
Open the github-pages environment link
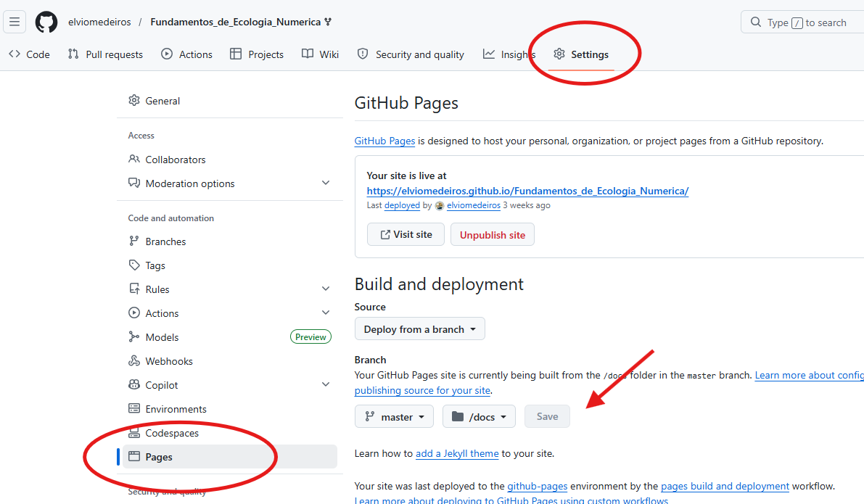pyautogui.click(x=538, y=486)
